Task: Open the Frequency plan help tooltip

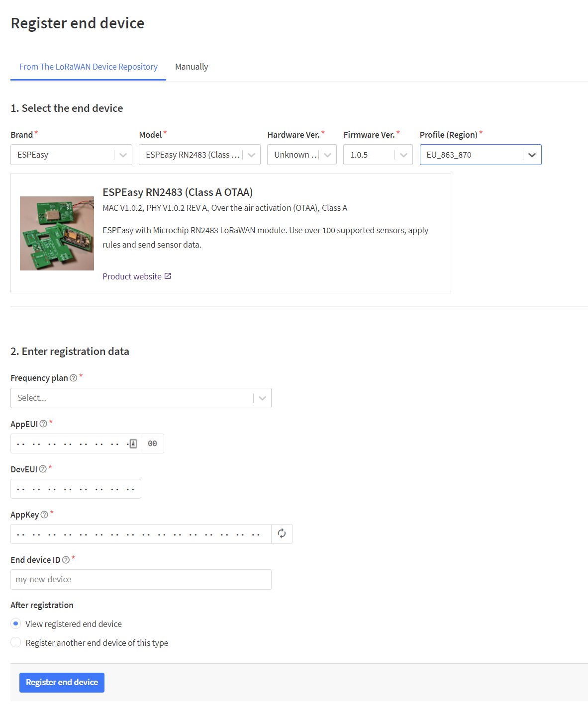Action: 73,378
